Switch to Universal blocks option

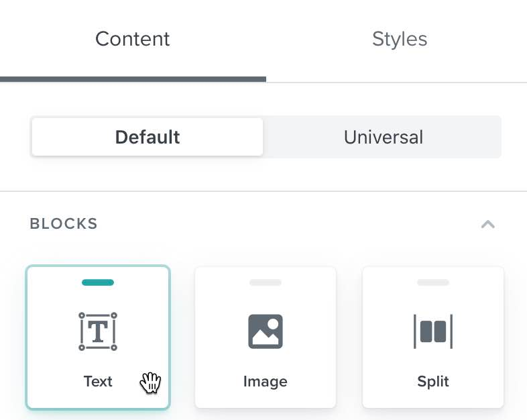coord(383,137)
